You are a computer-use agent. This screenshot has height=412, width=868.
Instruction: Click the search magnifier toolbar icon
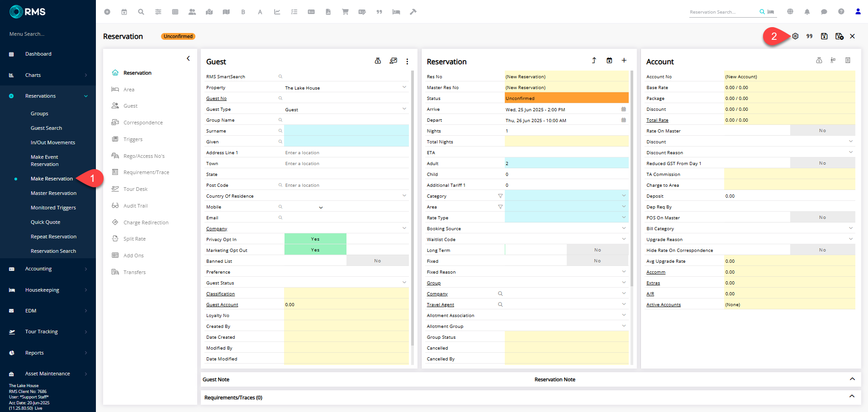pos(141,12)
